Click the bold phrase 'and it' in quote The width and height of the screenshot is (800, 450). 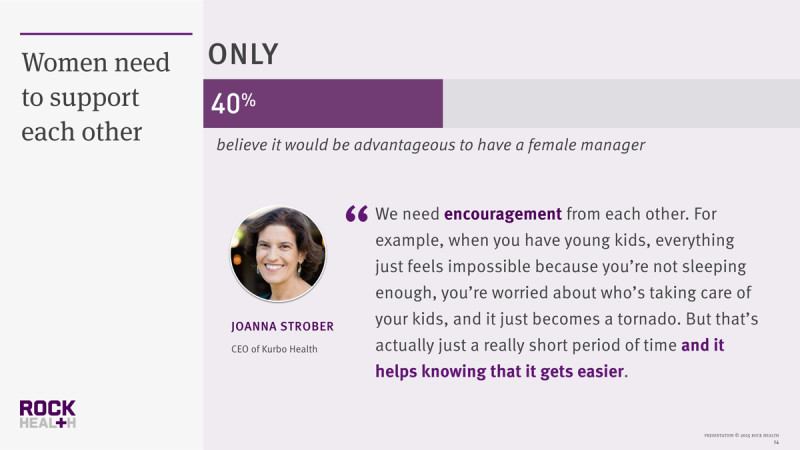(703, 345)
